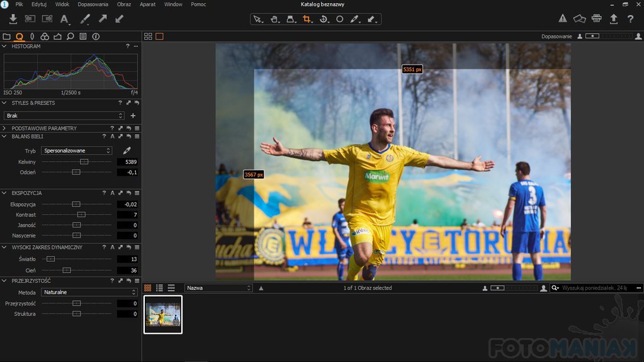The image size is (644, 362).
Task: Reset the Ekspozycja panel adjustments
Action: pyautogui.click(x=129, y=193)
